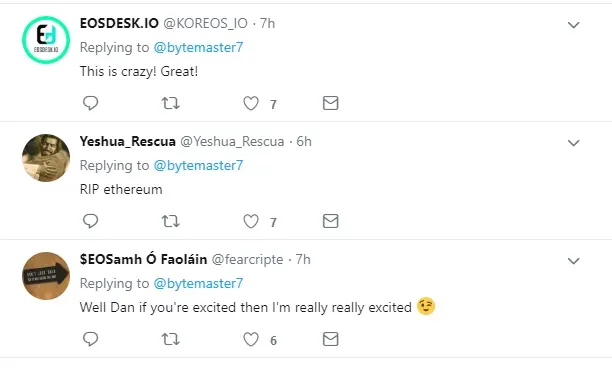Screen dimensions: 612x368
Task: Open the 6h timestamp on Yeshua_Rescua tweet
Action: 304,141
